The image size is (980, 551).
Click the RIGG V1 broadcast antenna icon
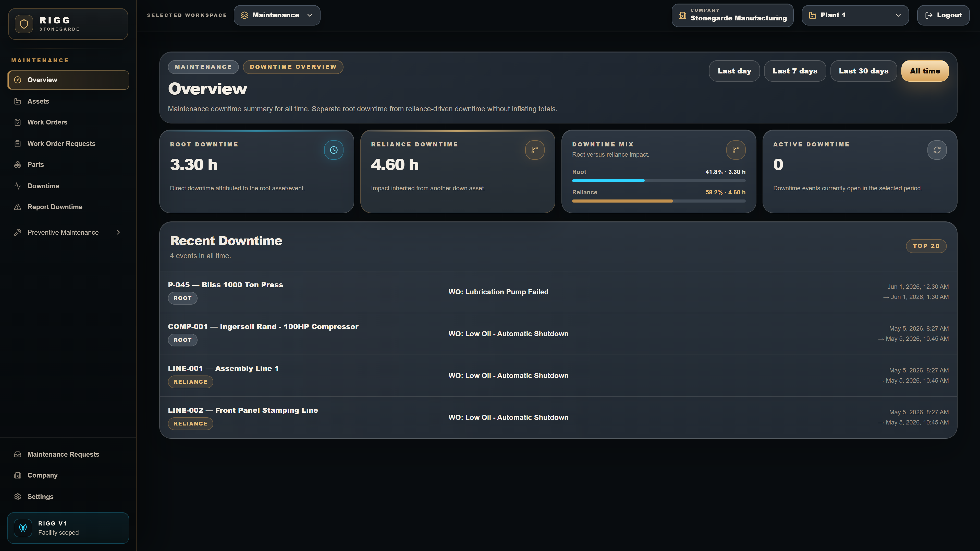[x=23, y=528]
